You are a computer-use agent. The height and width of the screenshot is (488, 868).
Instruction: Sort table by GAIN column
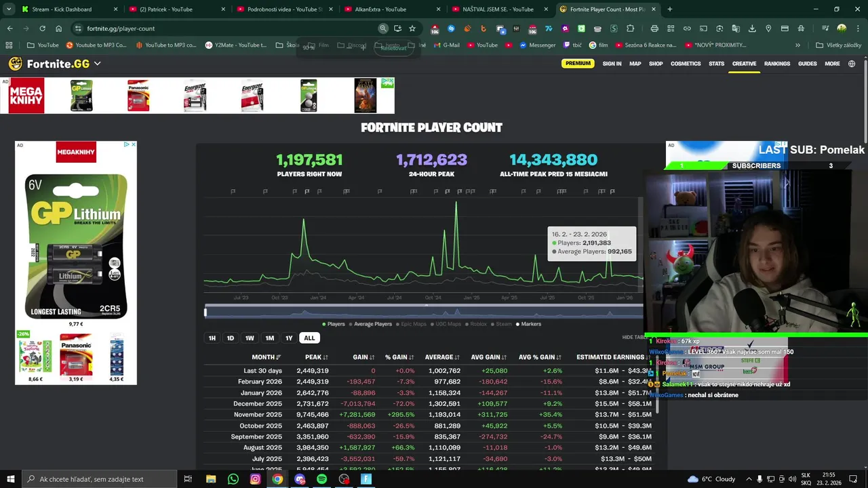(363, 357)
